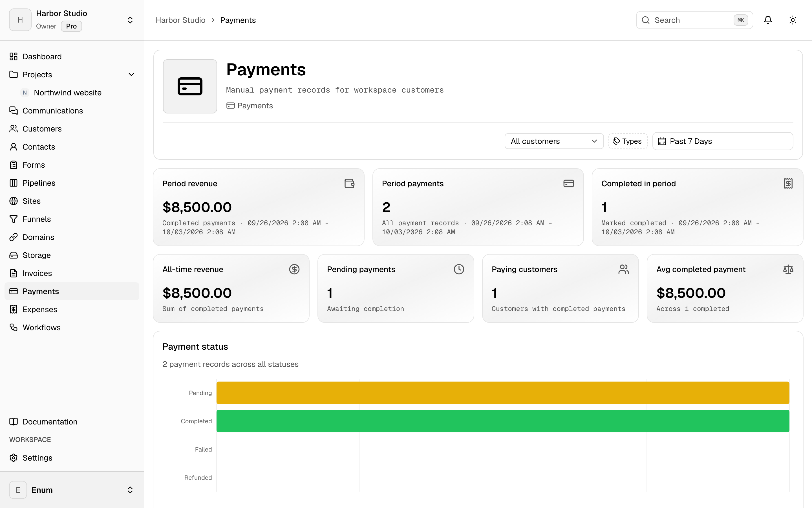This screenshot has width=812, height=508.
Task: Click the tag icon in Types
Action: (616, 141)
